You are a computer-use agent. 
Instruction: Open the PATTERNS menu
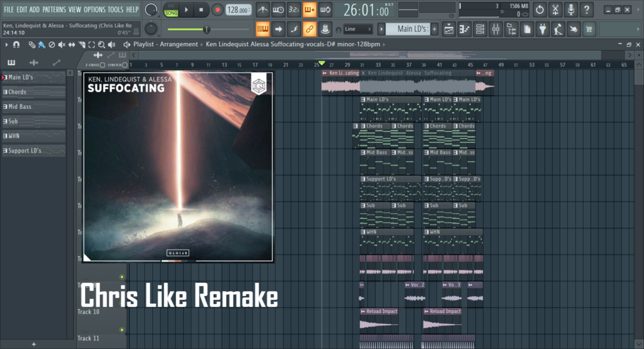coord(54,10)
